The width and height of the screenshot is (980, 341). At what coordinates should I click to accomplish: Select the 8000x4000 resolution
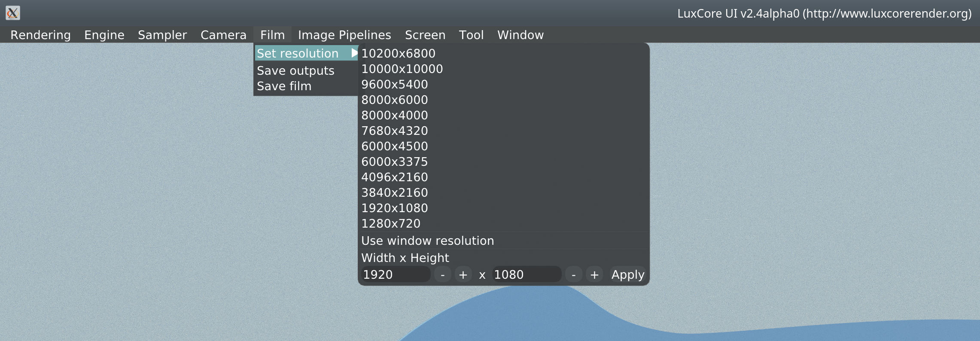click(504, 115)
